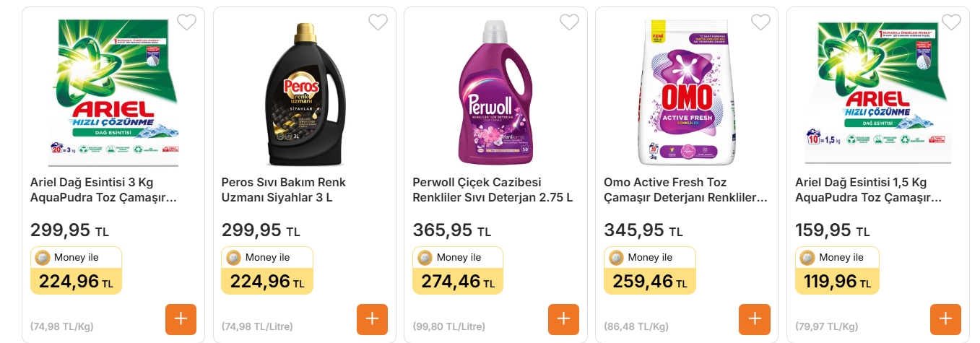Click Omo Active Fresh Toz Çamaşır title
The width and height of the screenshot is (980, 343).
click(684, 190)
